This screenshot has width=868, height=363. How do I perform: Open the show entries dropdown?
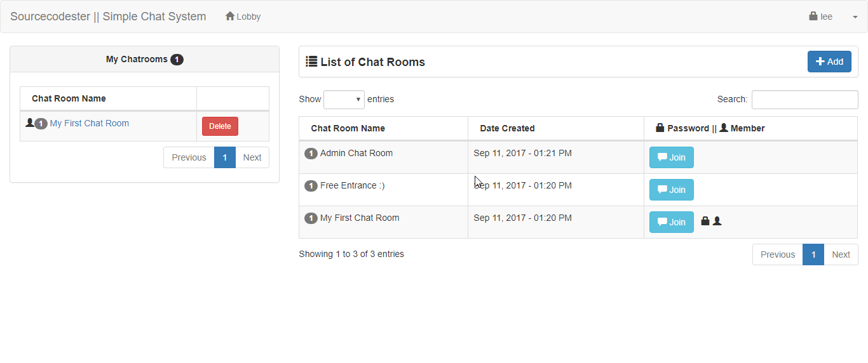coord(344,100)
